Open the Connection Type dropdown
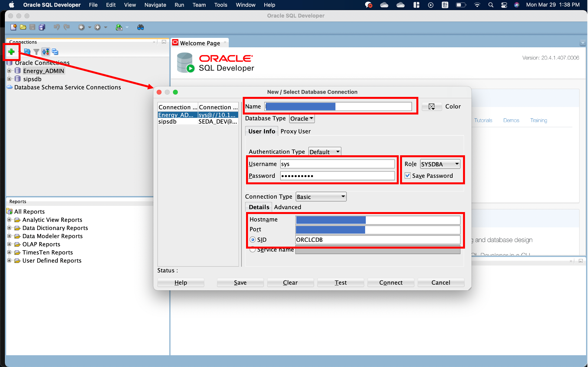Viewport: 588px width, 367px height. (x=321, y=197)
